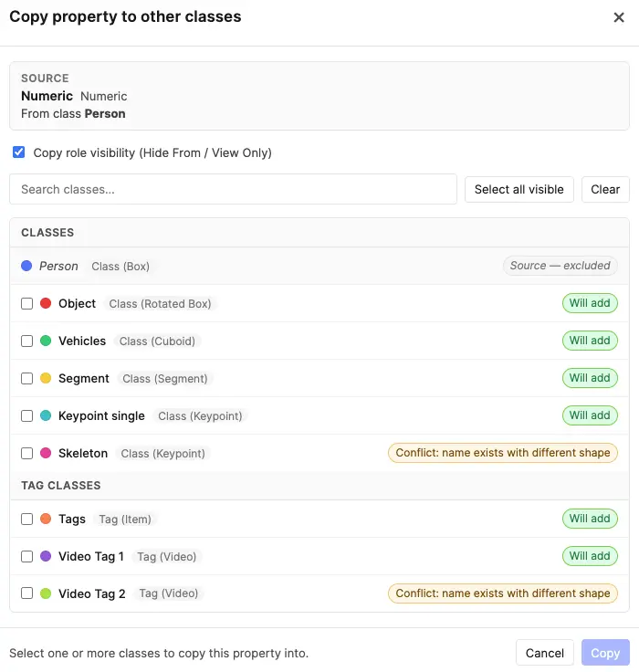
Task: Click the purple Video Tag 1 dot
Action: pos(46,556)
